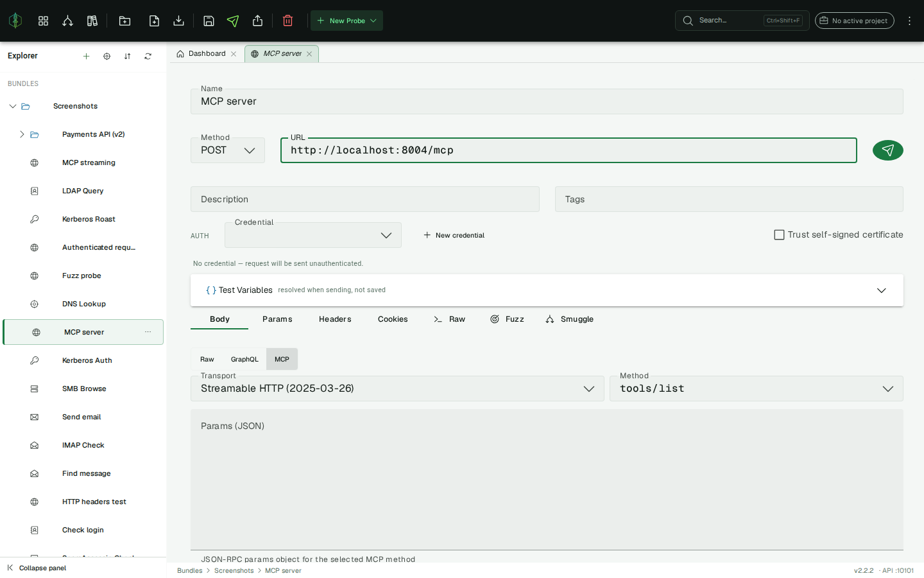Click the download/import icon in toolbar
Image resolution: width=924 pixels, height=578 pixels.
point(179,21)
